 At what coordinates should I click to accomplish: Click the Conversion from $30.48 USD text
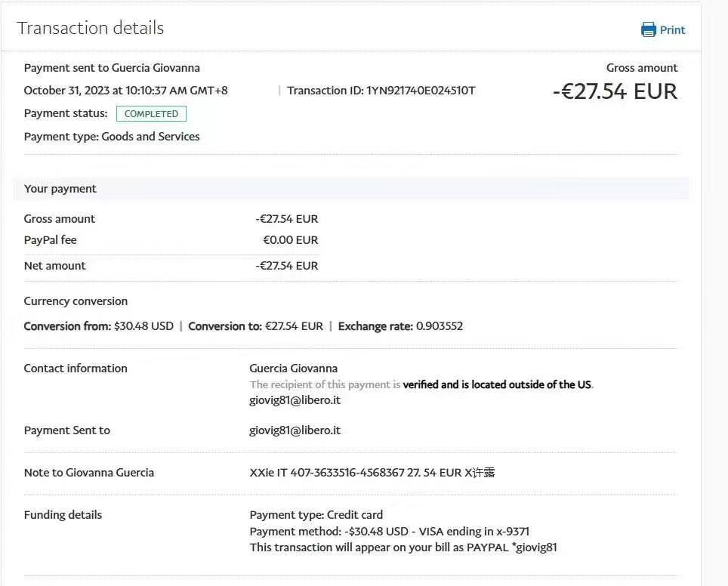[x=99, y=326]
